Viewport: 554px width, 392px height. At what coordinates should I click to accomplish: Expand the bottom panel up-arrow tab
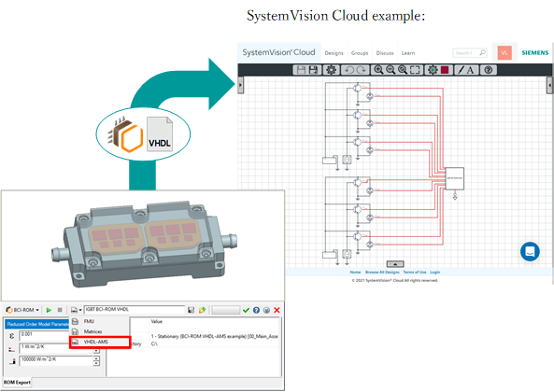395,264
